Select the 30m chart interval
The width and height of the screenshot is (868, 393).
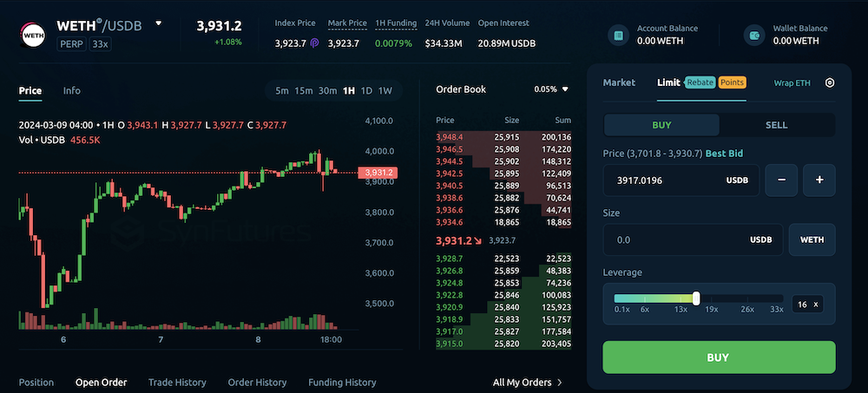(328, 91)
